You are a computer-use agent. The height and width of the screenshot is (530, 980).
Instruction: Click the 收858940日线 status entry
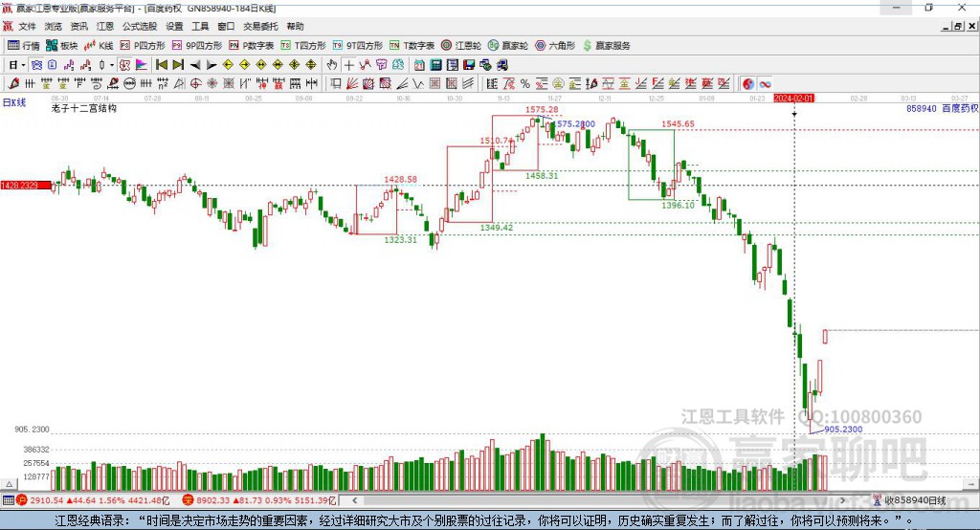pyautogui.click(x=909, y=500)
